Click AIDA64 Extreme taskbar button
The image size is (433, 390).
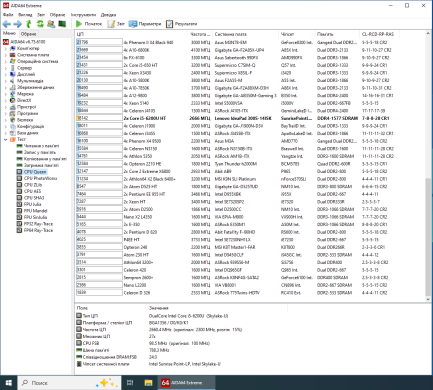click(x=186, y=383)
